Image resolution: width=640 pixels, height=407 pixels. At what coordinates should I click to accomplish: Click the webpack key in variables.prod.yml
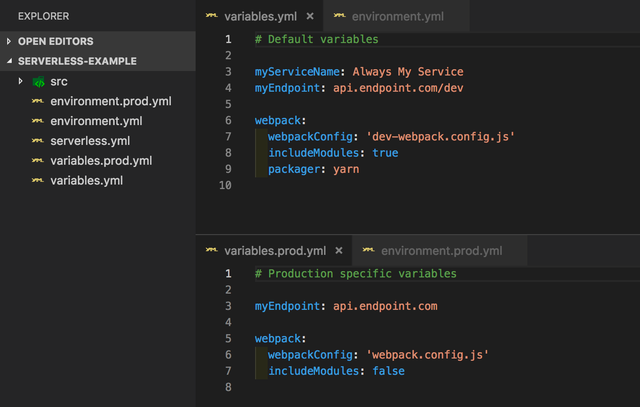(278, 339)
